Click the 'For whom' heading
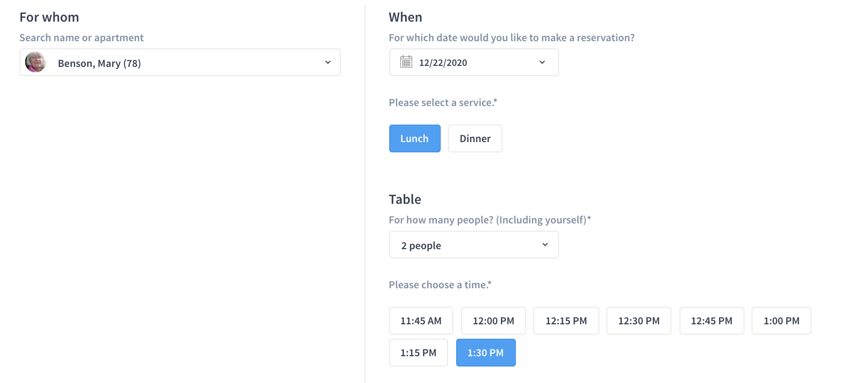 tap(49, 17)
